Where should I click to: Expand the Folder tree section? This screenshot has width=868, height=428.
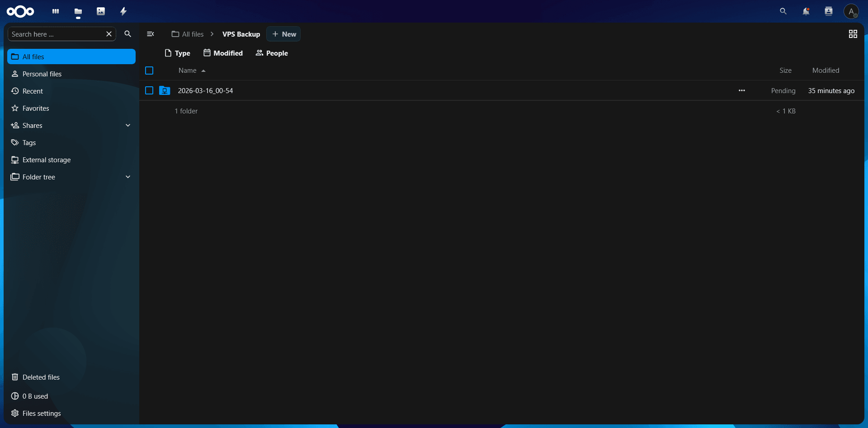point(128,177)
